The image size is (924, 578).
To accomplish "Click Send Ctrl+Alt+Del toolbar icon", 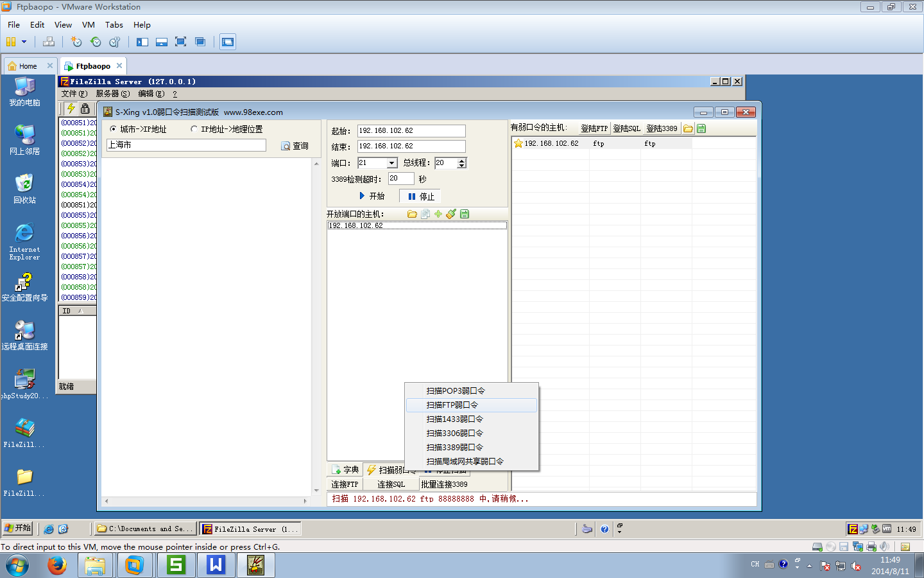I will tap(49, 42).
